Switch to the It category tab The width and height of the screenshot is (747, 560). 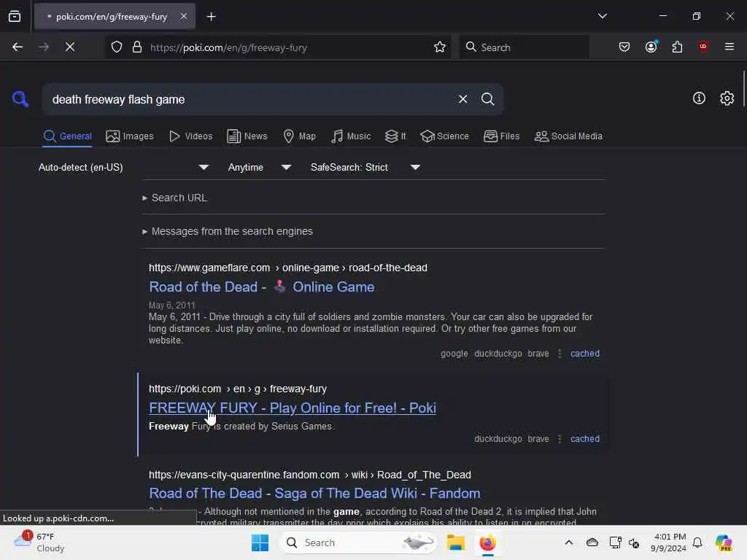pos(395,136)
